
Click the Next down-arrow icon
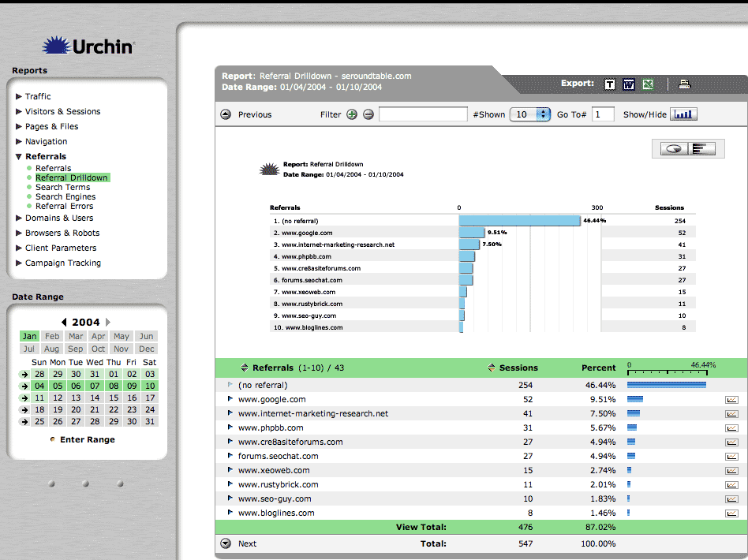(x=226, y=543)
